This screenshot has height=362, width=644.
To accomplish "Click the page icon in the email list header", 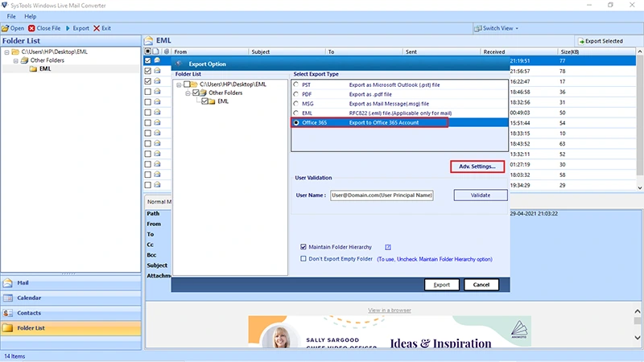I will pyautogui.click(x=156, y=51).
